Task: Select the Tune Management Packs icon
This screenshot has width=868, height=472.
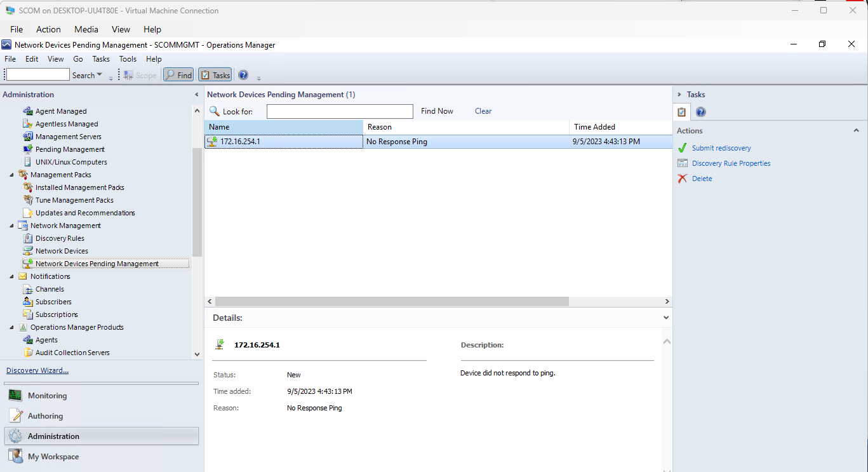Action: click(27, 200)
